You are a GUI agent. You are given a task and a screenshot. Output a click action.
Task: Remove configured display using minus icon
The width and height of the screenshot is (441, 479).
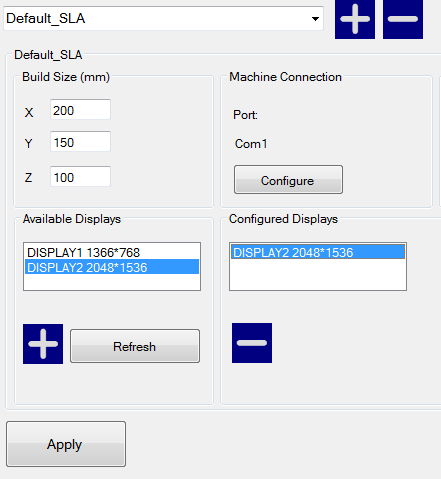click(x=252, y=343)
